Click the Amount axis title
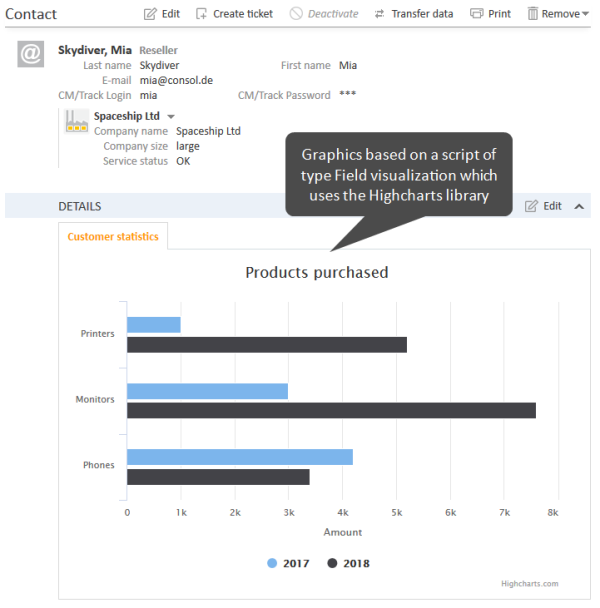 tap(343, 532)
